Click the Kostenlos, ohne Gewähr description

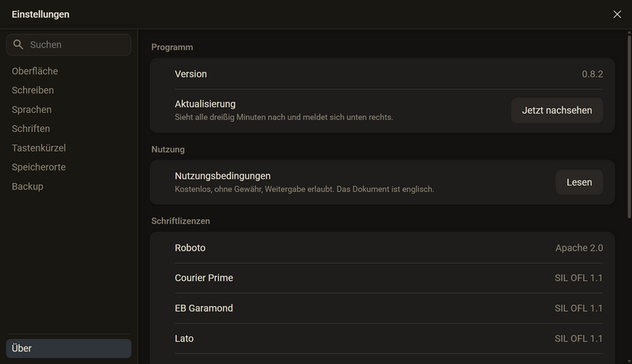pyautogui.click(x=304, y=190)
